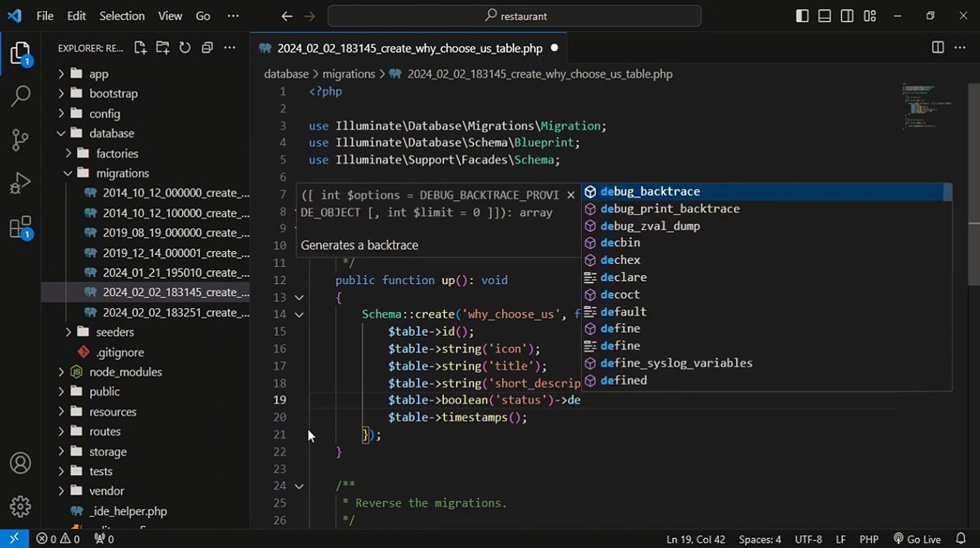Screen dimensions: 980x548
Task: Open notifications bell in status bar
Action: (x=961, y=539)
